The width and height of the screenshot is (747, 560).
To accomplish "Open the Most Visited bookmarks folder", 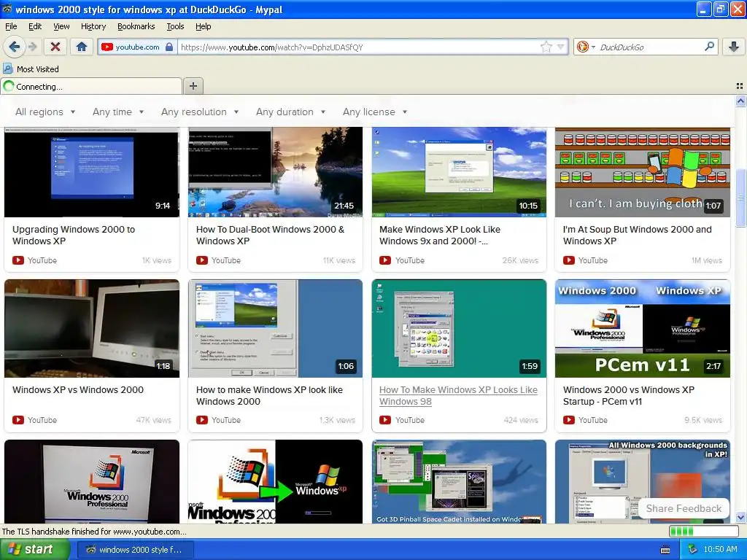I will click(31, 69).
